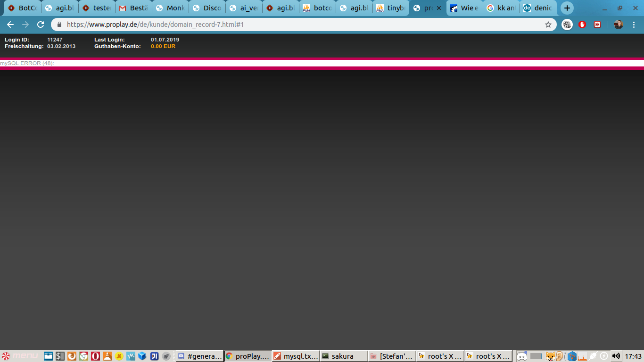Bookmark this page with the star icon
This screenshot has width=644, height=362.
coord(548,25)
